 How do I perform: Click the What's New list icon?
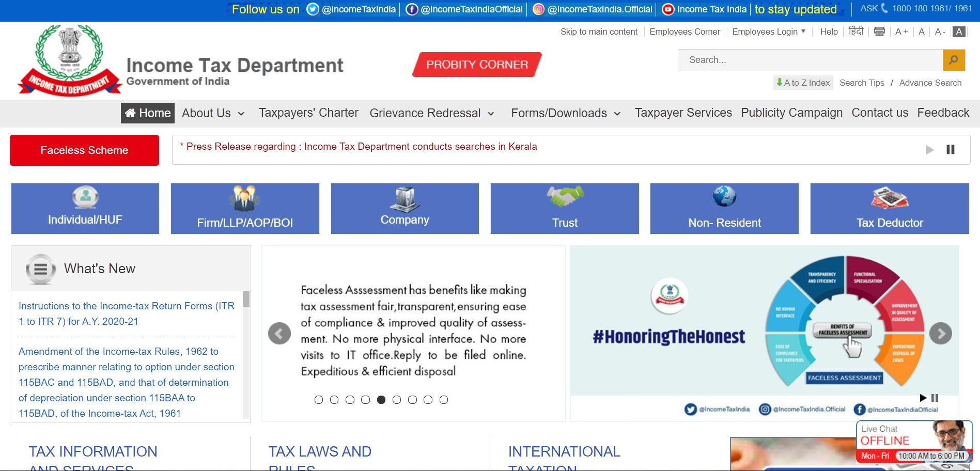[40, 269]
